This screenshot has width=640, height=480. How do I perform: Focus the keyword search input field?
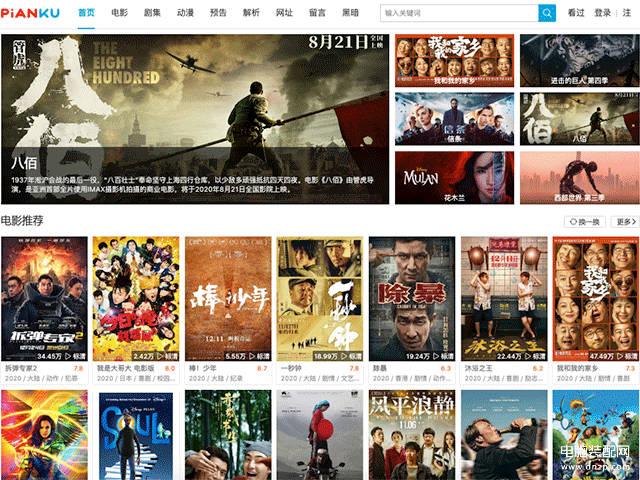459,13
